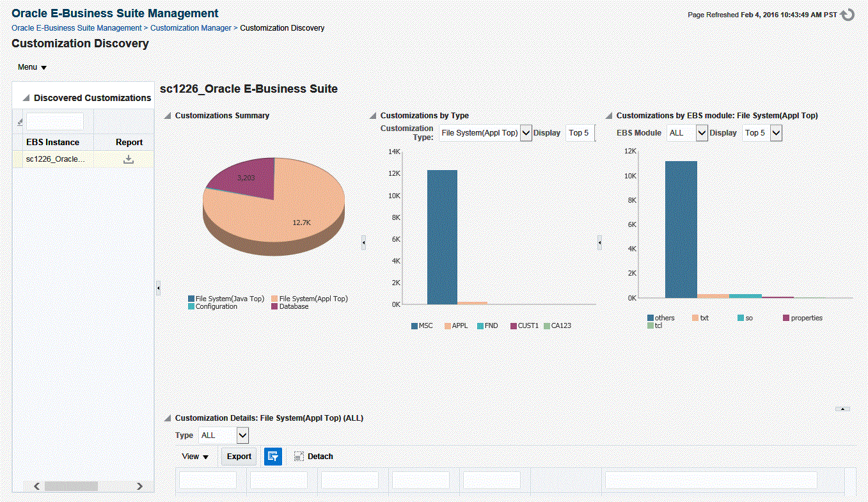
Task: Open Customization Manager breadcrumb link
Action: pos(191,28)
